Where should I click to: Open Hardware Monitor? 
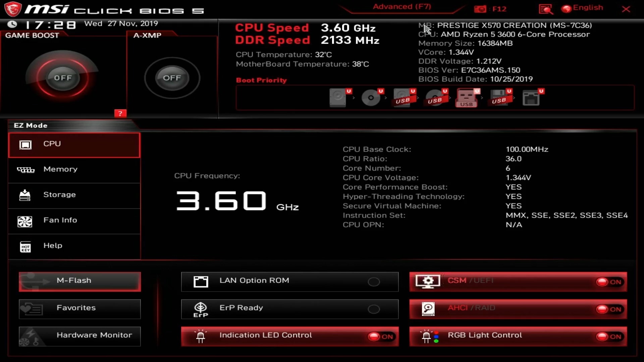pyautogui.click(x=79, y=335)
